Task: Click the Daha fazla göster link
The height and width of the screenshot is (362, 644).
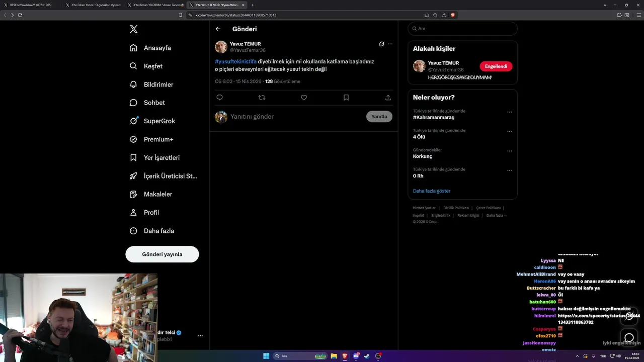Action: (x=432, y=191)
